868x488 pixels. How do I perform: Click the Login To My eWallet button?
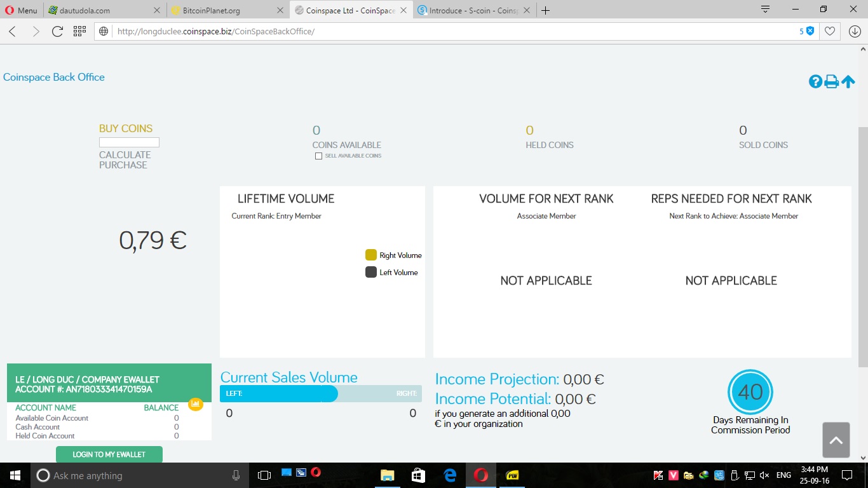pos(109,454)
